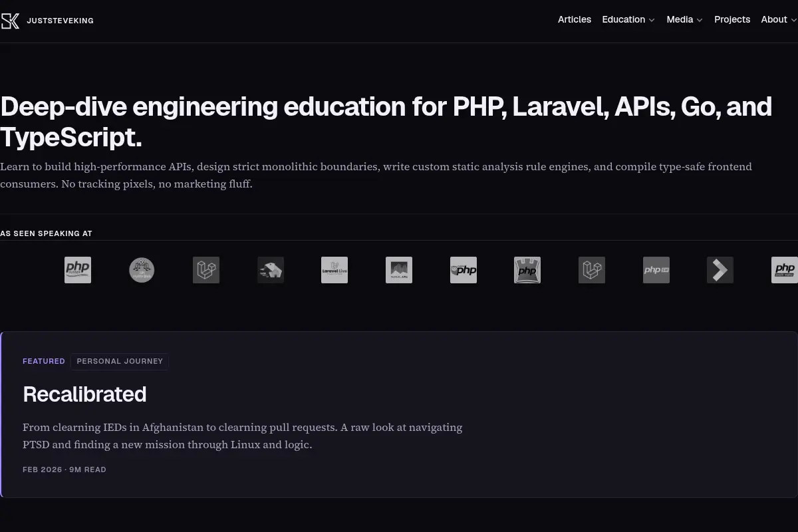
Task: Expand the chevron beside About
Action: (x=793, y=21)
